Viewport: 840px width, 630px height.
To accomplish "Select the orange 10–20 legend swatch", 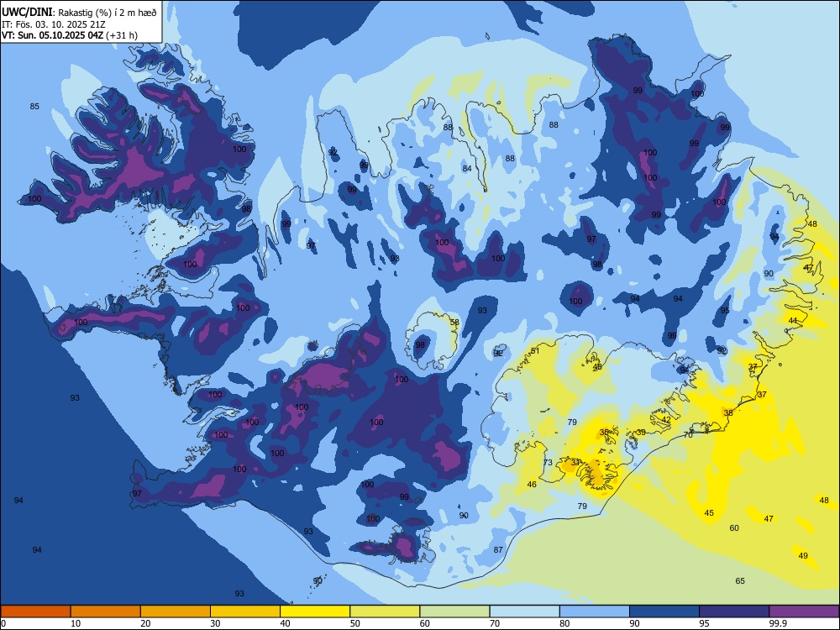I will (x=106, y=612).
